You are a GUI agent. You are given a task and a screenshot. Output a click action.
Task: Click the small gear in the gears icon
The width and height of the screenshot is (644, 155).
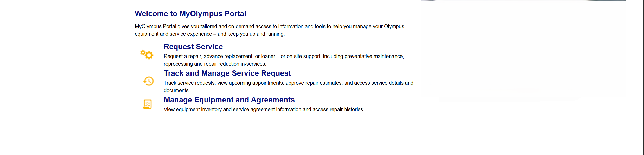pyautogui.click(x=143, y=53)
